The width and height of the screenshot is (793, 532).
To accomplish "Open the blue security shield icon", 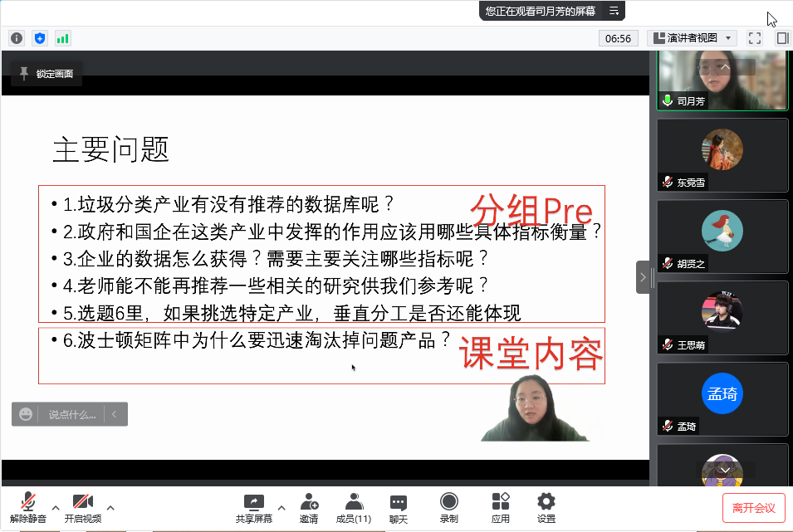I will [x=40, y=38].
